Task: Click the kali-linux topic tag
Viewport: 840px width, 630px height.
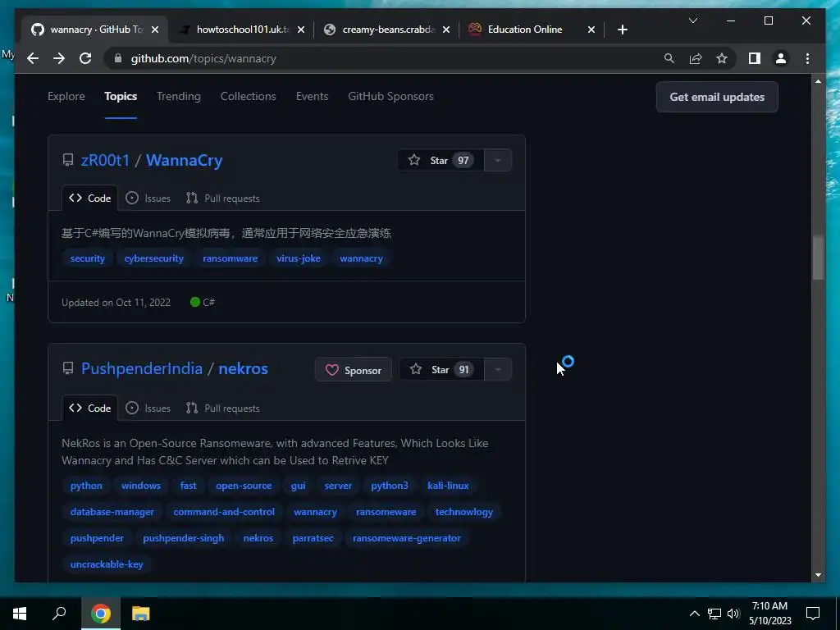Action: pos(448,486)
